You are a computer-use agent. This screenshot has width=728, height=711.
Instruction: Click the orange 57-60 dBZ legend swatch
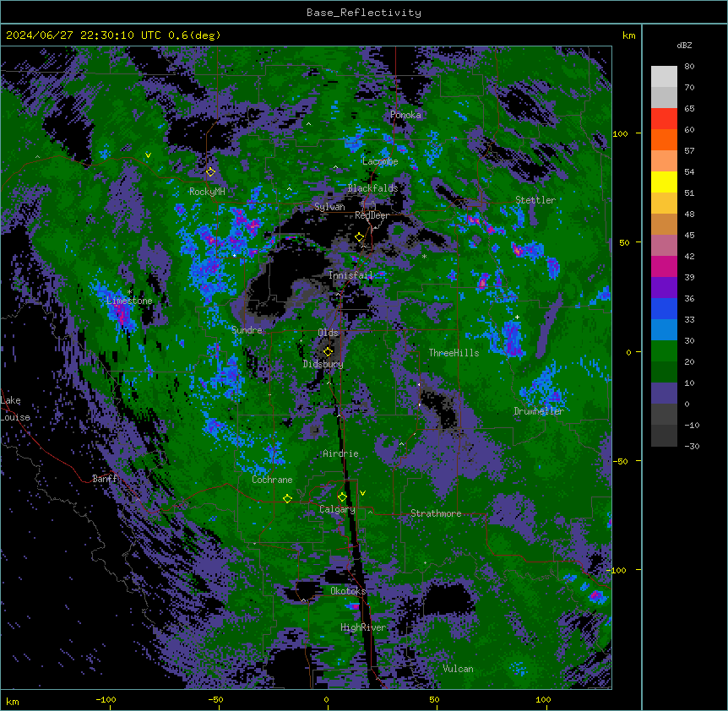tap(664, 139)
